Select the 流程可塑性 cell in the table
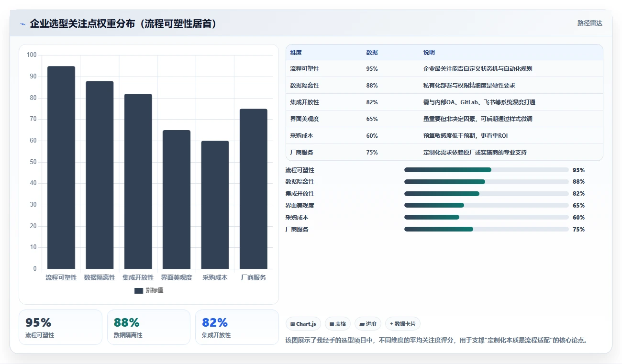This screenshot has height=364, width=622. [x=304, y=69]
